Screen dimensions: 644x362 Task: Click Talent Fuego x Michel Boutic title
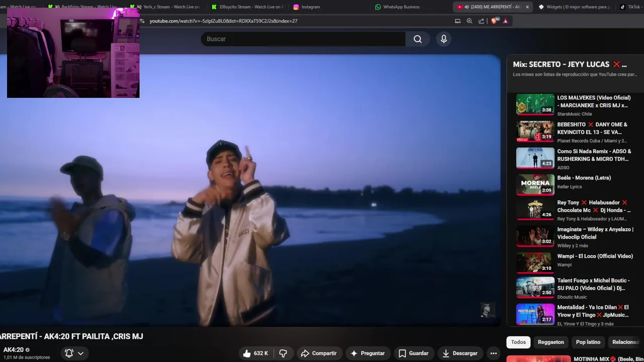[x=593, y=284]
